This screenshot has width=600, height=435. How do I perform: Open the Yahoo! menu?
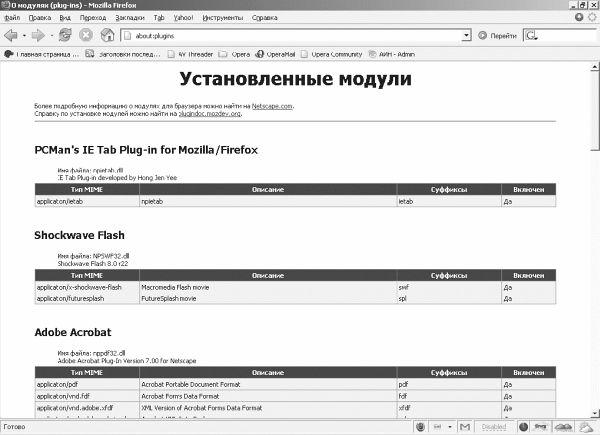(x=184, y=18)
